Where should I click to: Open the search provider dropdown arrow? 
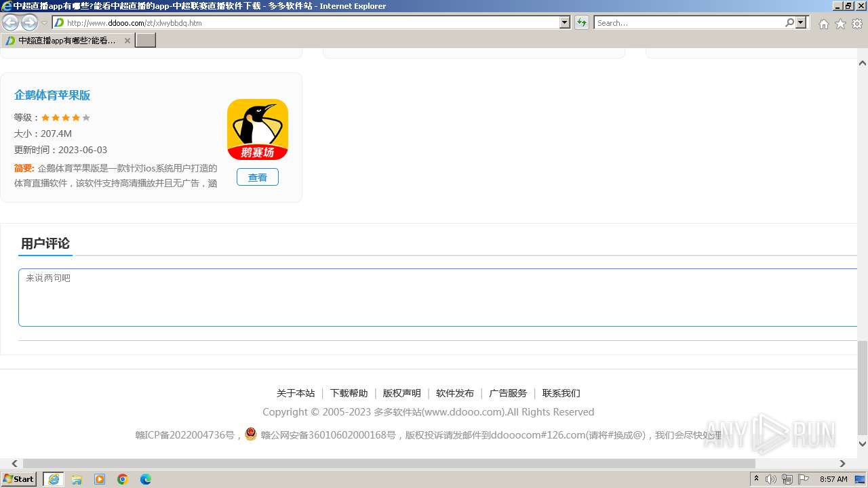[801, 23]
